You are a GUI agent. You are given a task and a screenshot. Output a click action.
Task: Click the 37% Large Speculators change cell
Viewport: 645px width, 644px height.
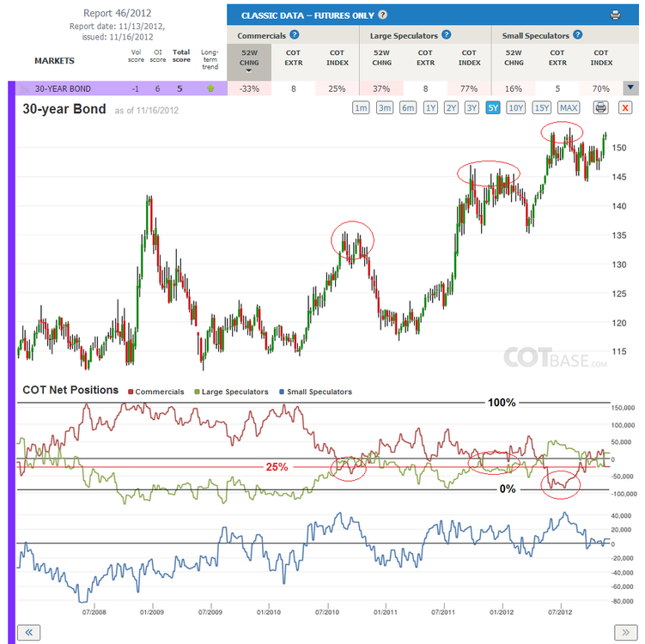(381, 88)
